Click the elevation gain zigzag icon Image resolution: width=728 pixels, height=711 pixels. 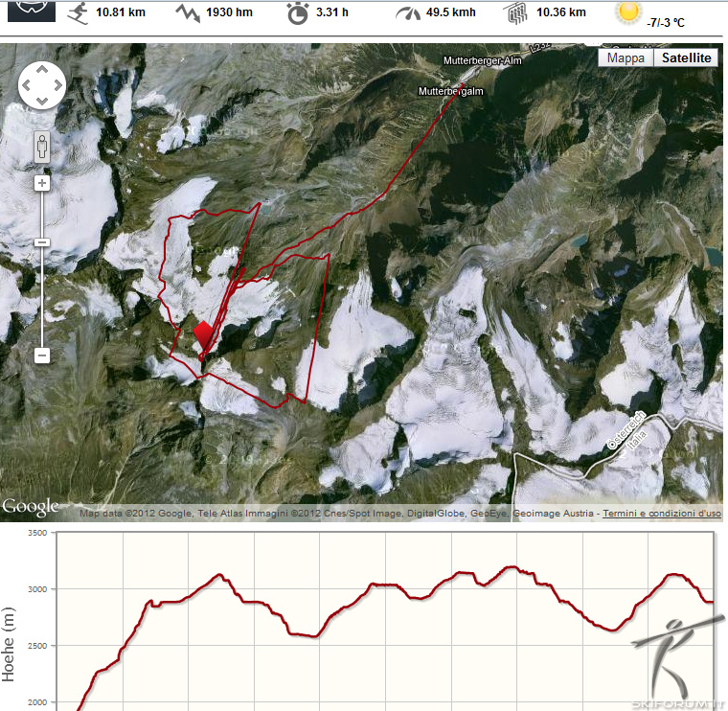(188, 13)
